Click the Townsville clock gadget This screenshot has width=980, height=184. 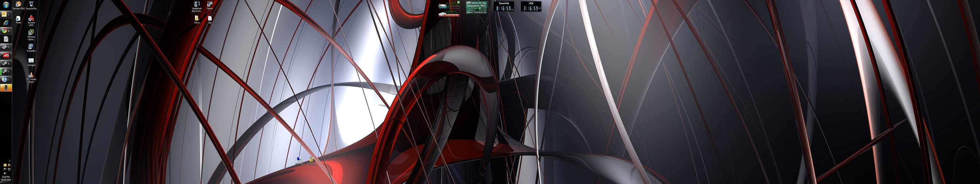(504, 6)
